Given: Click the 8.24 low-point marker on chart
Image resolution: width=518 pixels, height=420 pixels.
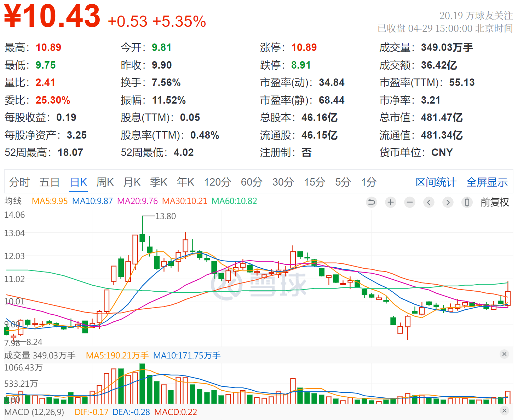Looking at the screenshot, I should pyautogui.click(x=34, y=342).
